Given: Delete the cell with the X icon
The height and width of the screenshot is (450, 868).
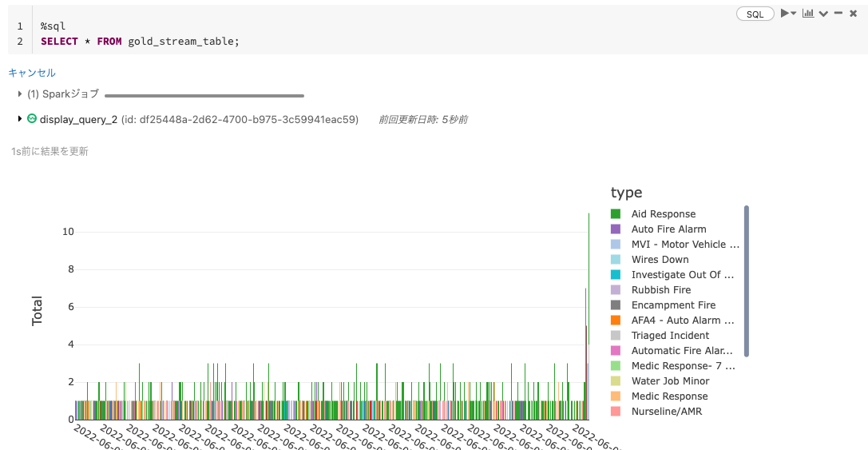Looking at the screenshot, I should click(853, 14).
